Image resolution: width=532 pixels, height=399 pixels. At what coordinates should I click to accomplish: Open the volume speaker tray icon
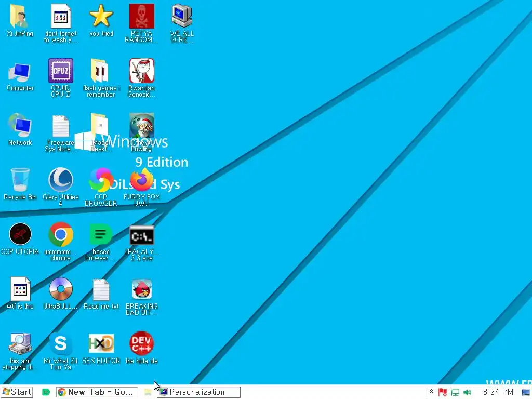coord(467,393)
